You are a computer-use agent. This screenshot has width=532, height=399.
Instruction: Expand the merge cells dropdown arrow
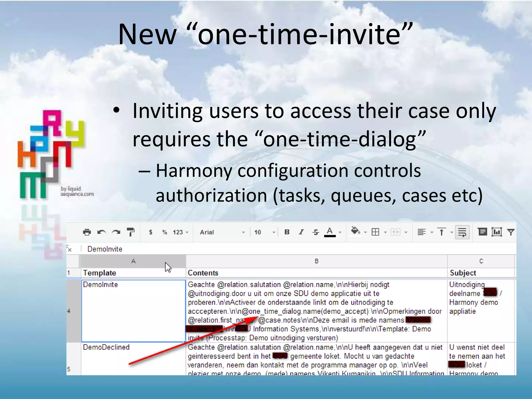pos(406,232)
